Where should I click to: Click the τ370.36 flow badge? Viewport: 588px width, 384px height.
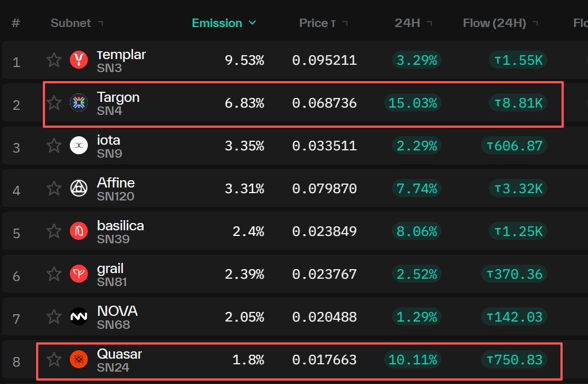click(514, 274)
